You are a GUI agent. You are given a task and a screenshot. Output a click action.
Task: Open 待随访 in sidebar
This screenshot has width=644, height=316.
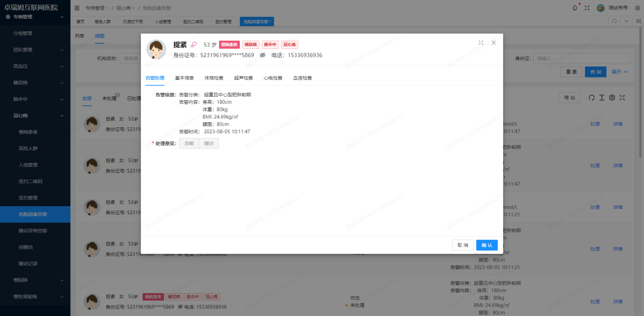pyautogui.click(x=35, y=247)
